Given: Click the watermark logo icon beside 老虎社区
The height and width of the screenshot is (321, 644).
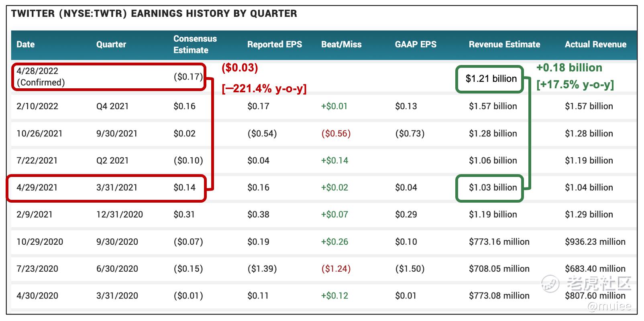Looking at the screenshot, I should coord(550,284).
